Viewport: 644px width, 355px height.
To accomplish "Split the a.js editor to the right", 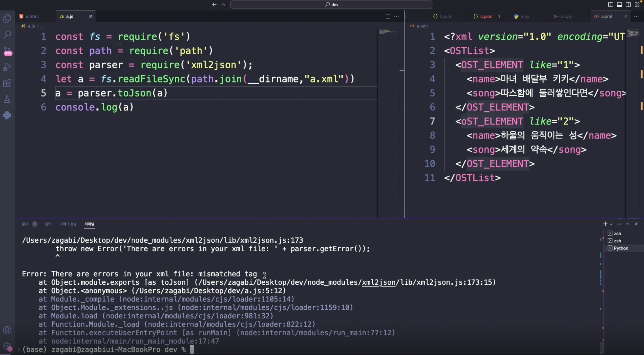I will click(388, 16).
